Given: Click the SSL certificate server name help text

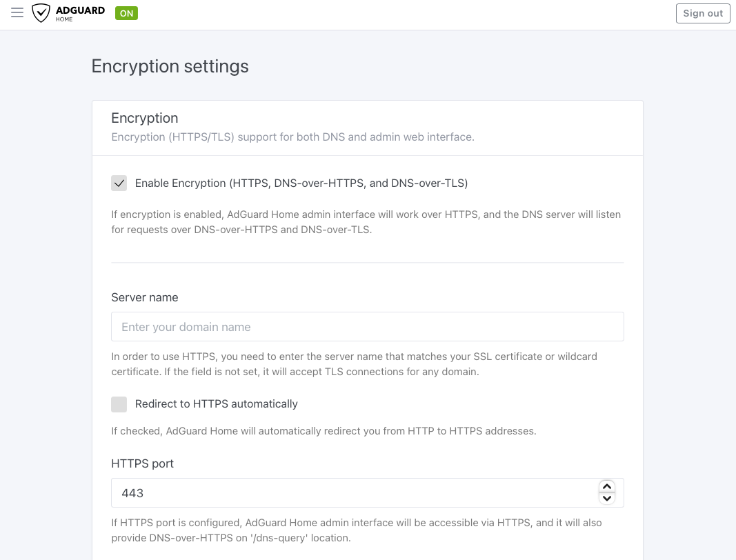Looking at the screenshot, I should [x=354, y=364].
